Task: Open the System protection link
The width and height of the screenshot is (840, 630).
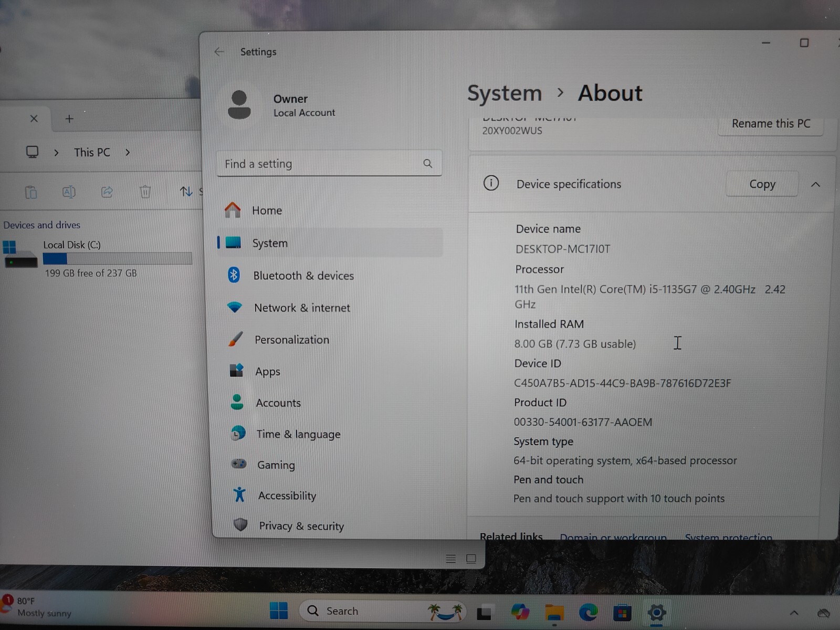Action: point(728,537)
